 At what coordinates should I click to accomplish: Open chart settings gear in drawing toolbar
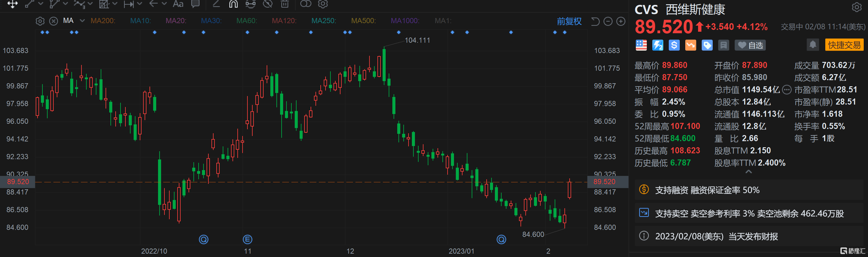pos(323,4)
